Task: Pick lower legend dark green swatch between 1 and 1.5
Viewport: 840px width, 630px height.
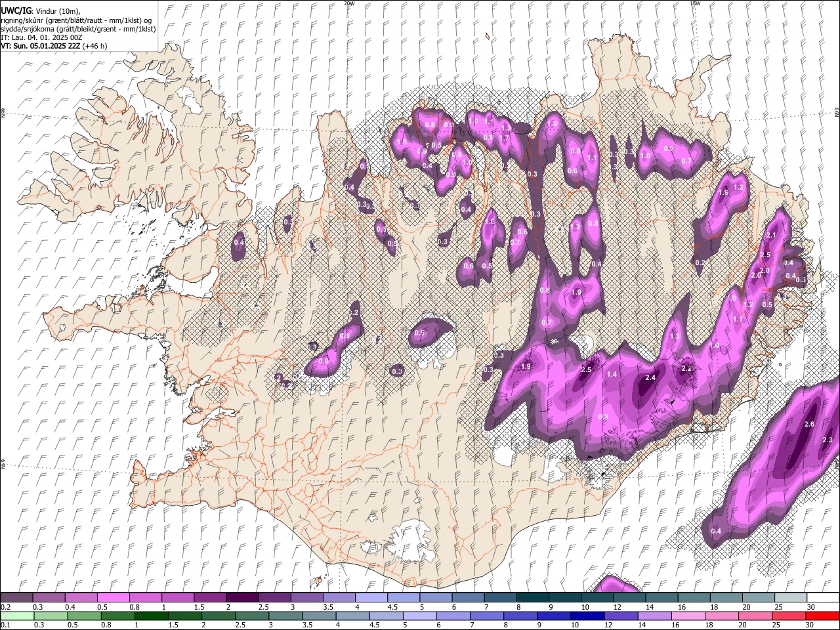Action: [x=152, y=616]
